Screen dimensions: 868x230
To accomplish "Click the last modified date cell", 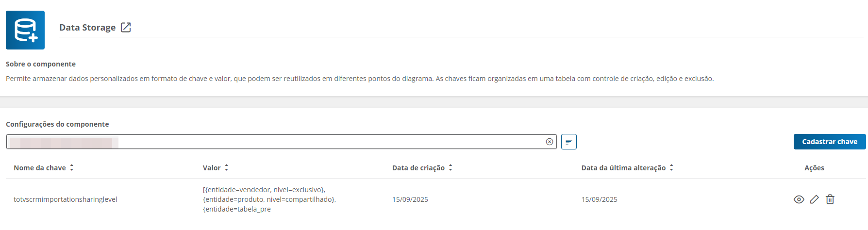I will (600, 199).
